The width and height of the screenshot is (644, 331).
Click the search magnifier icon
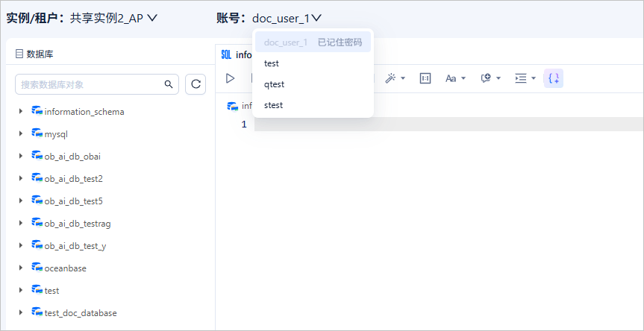click(x=169, y=84)
